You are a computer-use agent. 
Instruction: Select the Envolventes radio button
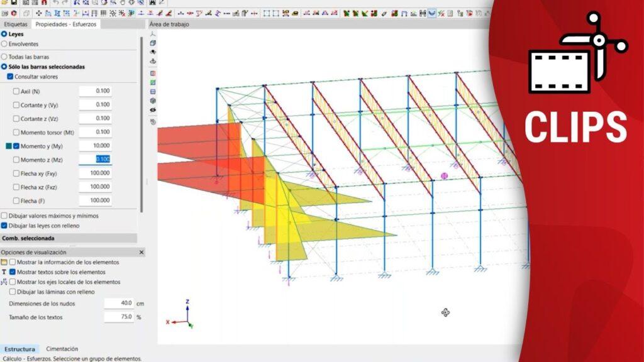[4, 44]
